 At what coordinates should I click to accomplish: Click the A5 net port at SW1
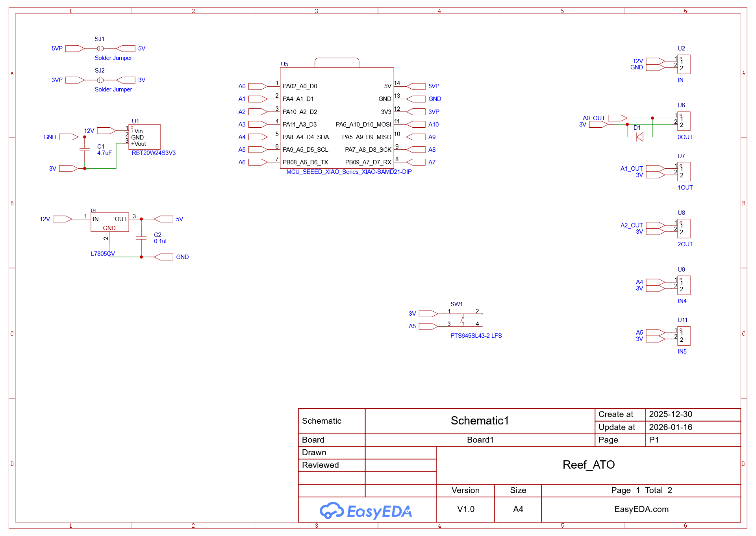(428, 326)
